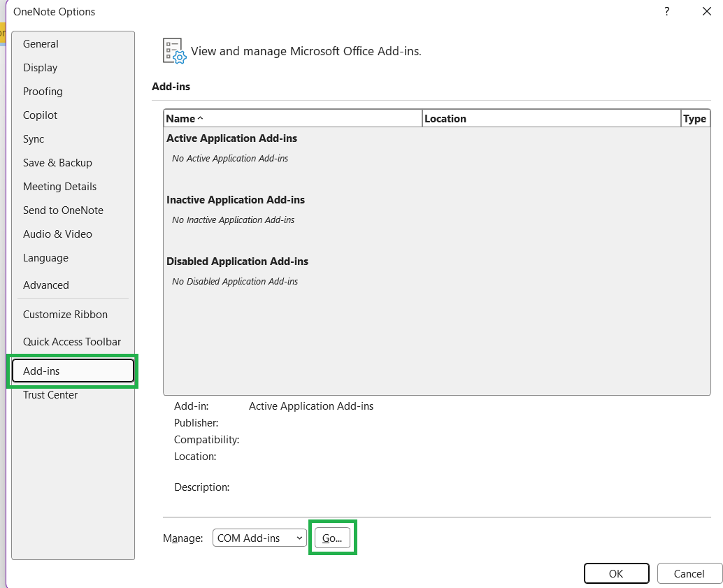Click 'No Inactive Application Add-ins' row
Image resolution: width=723 pixels, height=588 pixels.
click(x=234, y=220)
